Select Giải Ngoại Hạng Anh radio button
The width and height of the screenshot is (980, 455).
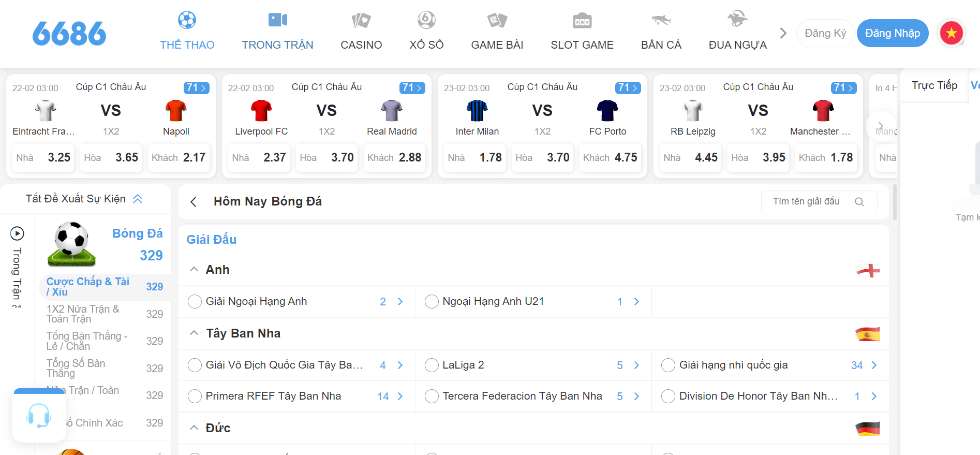195,302
